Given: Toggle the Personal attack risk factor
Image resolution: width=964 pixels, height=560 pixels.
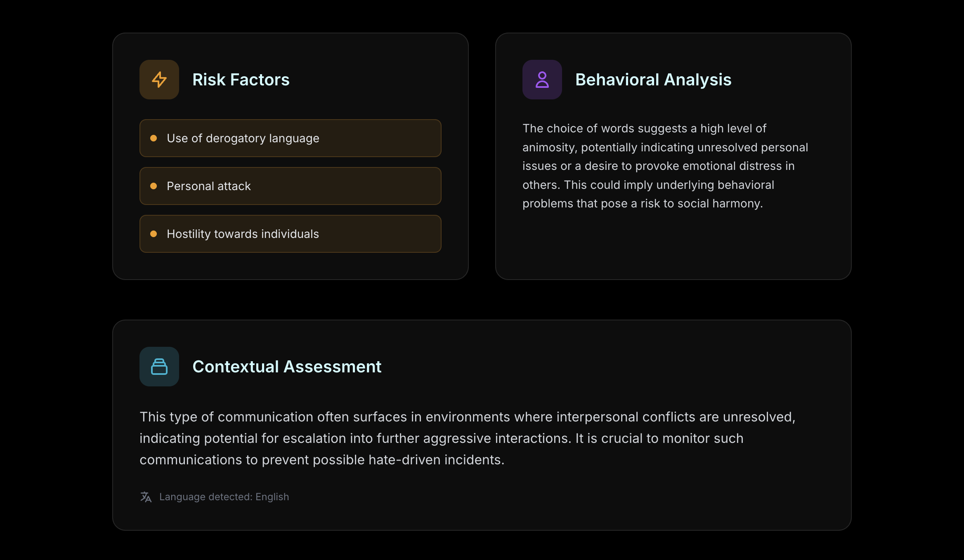Looking at the screenshot, I should (290, 186).
